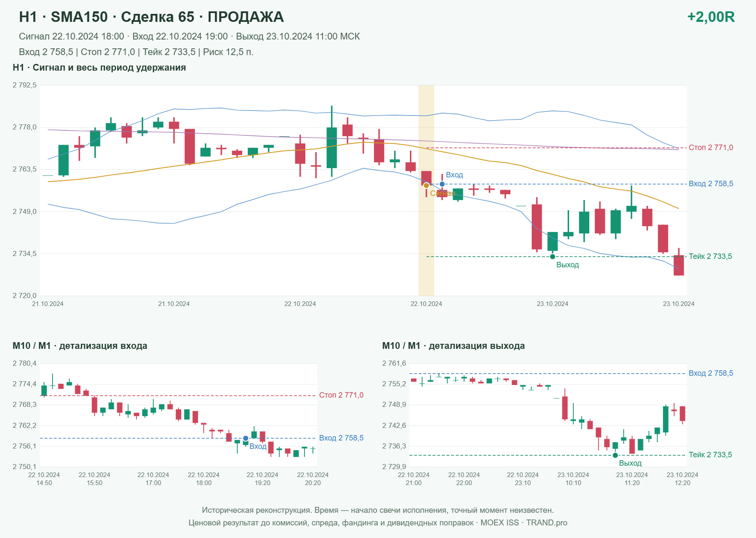Click y-axis value '2 761,6' in exit detail

coord(394,364)
